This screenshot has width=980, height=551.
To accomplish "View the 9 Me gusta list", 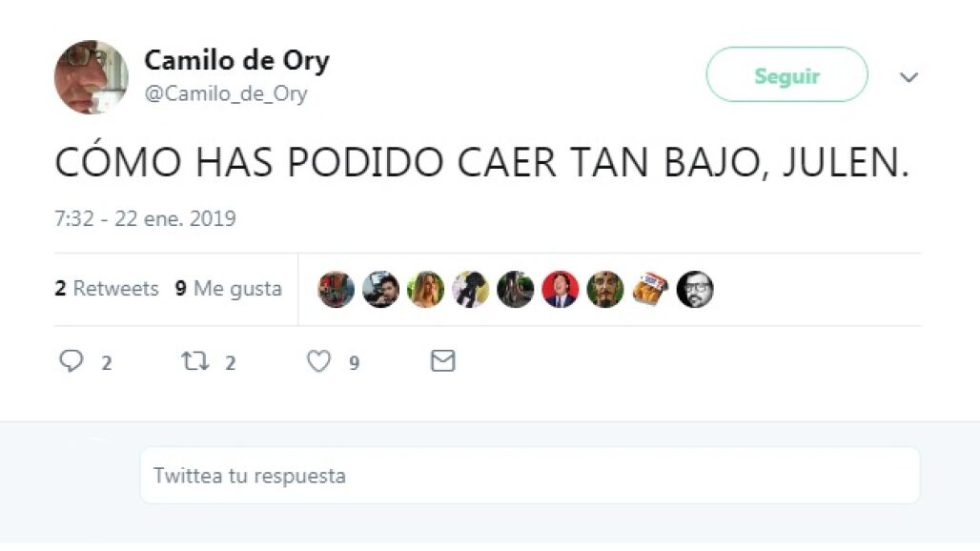I will coord(229,289).
